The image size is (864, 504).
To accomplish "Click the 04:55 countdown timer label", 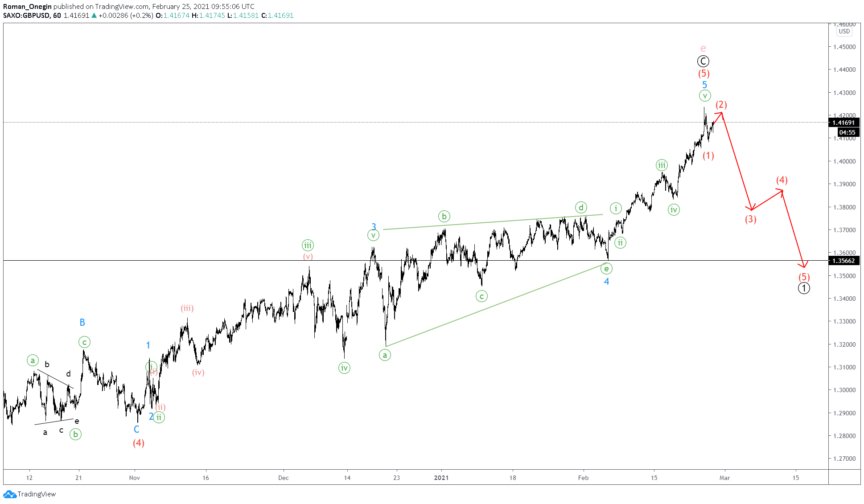I will [847, 132].
